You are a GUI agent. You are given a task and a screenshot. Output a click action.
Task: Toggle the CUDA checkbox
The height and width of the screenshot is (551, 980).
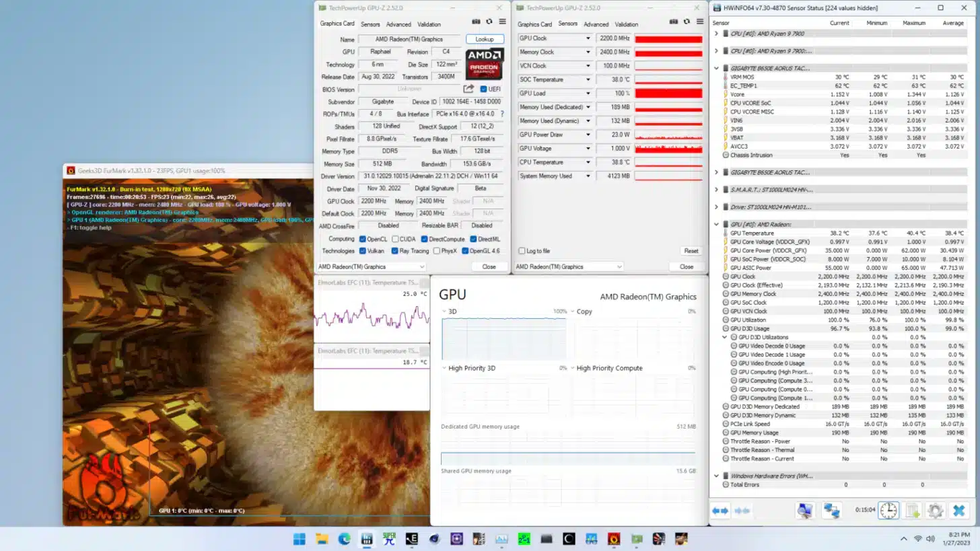pos(394,239)
